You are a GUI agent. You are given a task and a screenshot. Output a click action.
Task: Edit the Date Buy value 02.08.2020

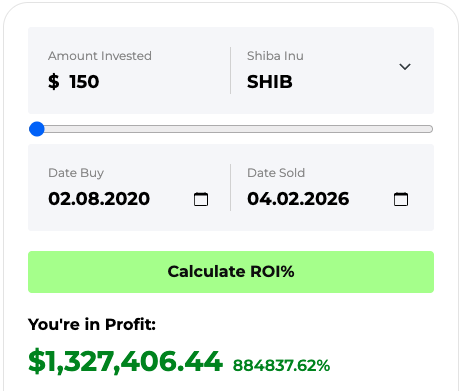[99, 199]
